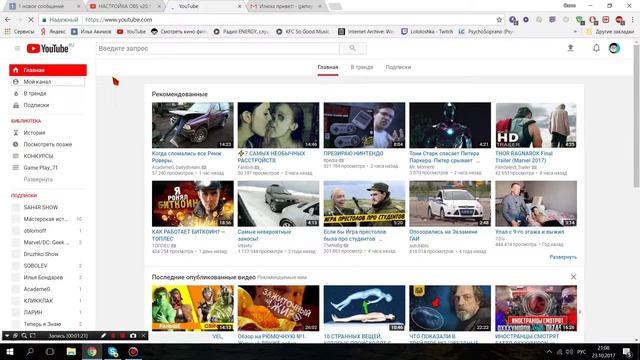Show hidden system tray icons
This screenshot has height=360, width=640.
coord(549,351)
